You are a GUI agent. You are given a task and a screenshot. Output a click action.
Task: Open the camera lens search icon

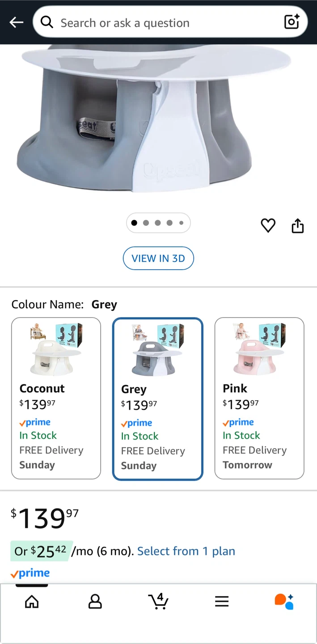[292, 21]
